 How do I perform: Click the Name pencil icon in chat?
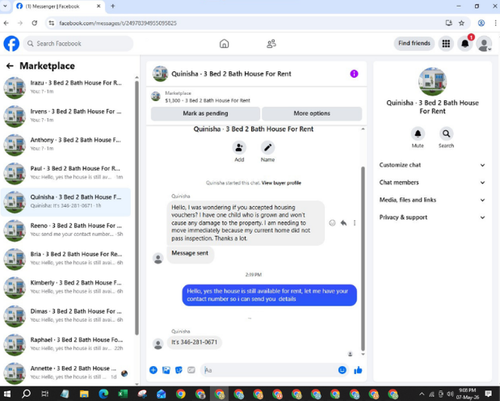pos(268,147)
